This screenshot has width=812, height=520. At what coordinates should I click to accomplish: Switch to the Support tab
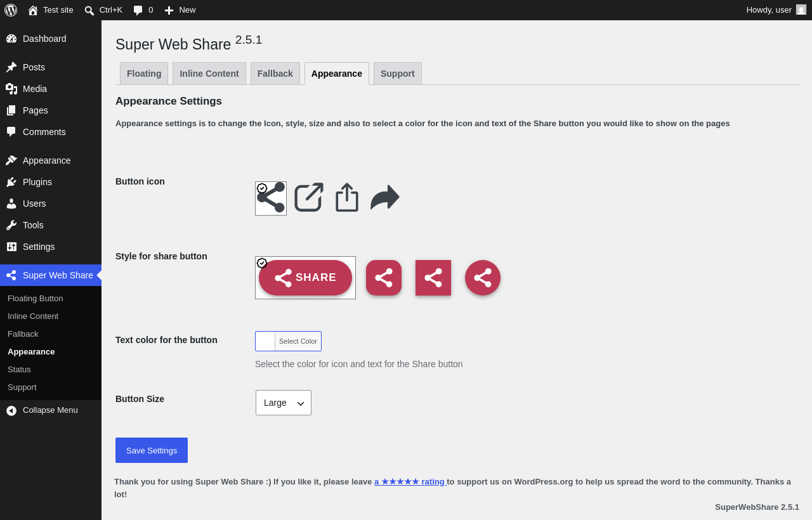(x=398, y=74)
